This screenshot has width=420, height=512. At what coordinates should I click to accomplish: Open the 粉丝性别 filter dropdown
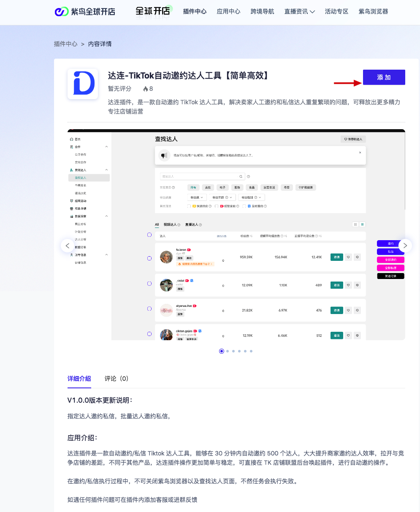252,197
